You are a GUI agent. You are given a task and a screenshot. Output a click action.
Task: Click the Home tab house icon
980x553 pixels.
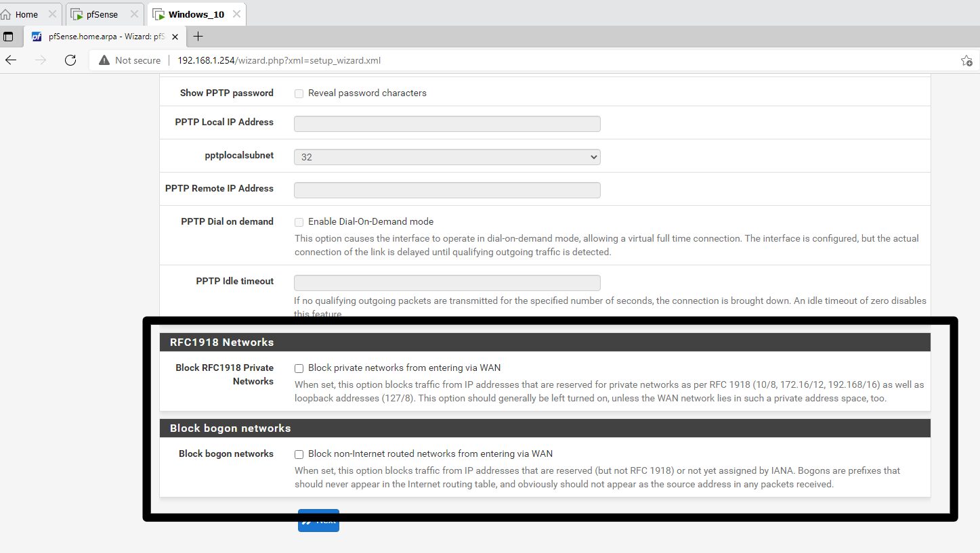[6, 14]
